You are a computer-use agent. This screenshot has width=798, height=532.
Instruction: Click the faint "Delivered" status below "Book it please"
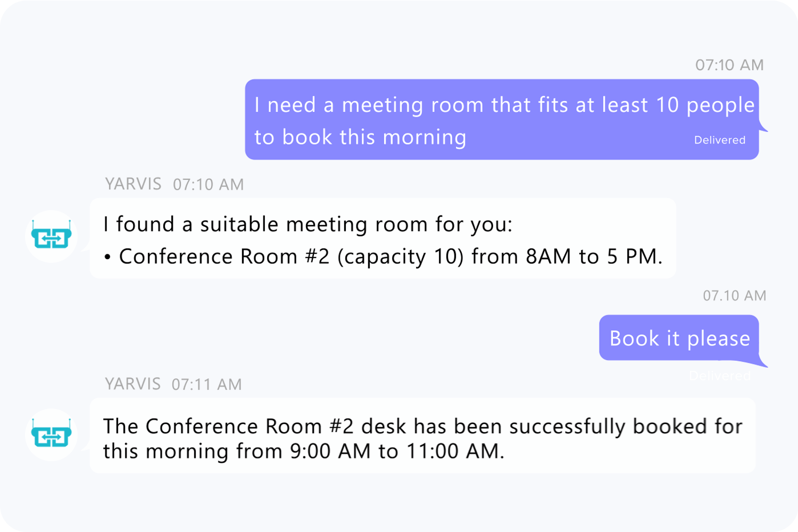[x=719, y=376]
